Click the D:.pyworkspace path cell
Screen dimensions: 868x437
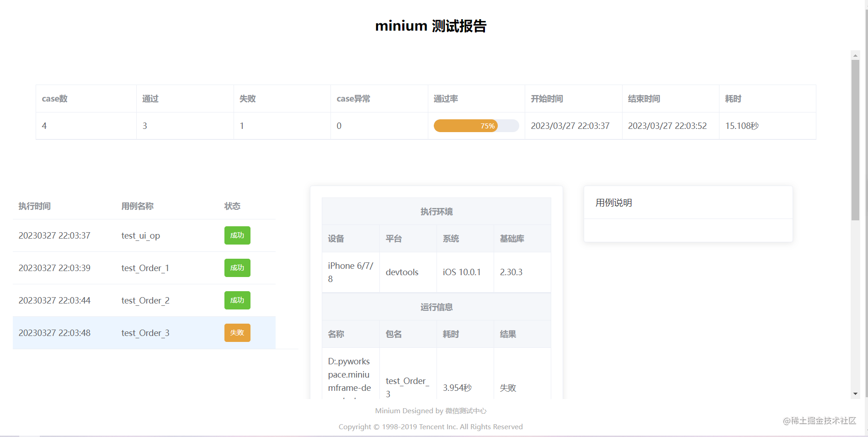pos(350,378)
